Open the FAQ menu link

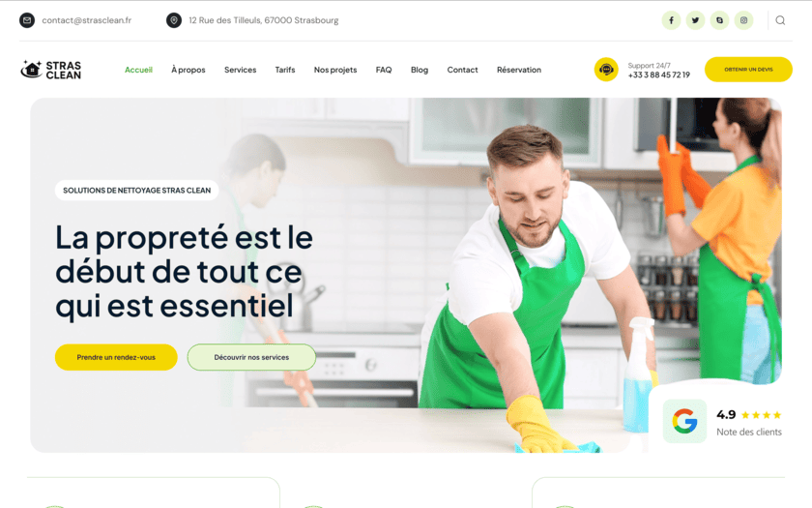384,70
